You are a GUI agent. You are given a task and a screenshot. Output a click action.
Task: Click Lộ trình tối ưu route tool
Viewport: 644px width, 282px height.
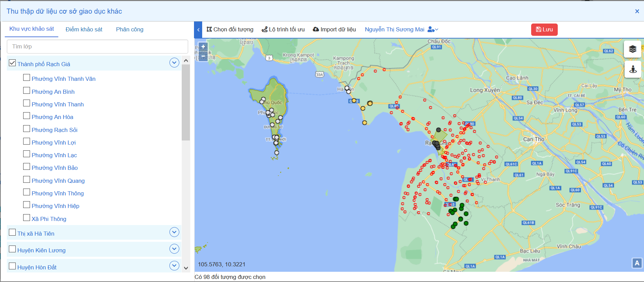click(283, 30)
